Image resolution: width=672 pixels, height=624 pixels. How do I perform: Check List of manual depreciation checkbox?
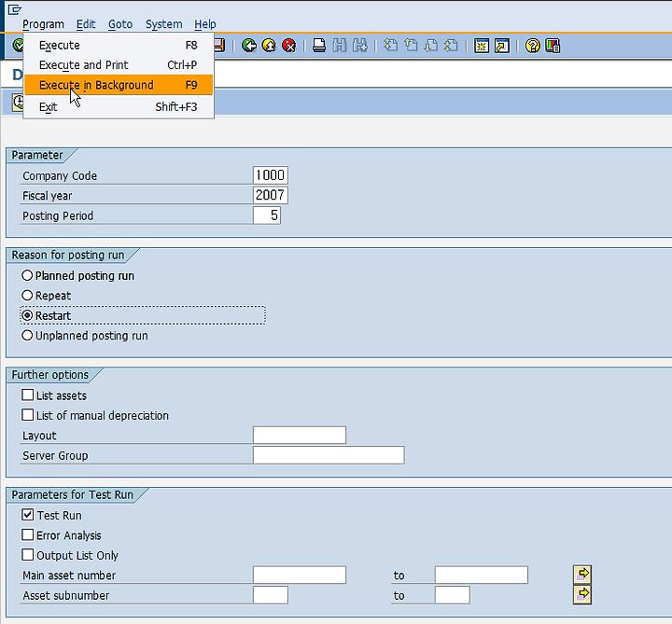point(27,415)
